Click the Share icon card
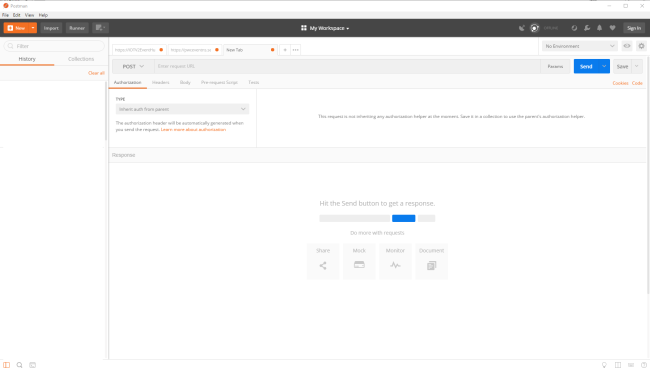 [x=323, y=261]
